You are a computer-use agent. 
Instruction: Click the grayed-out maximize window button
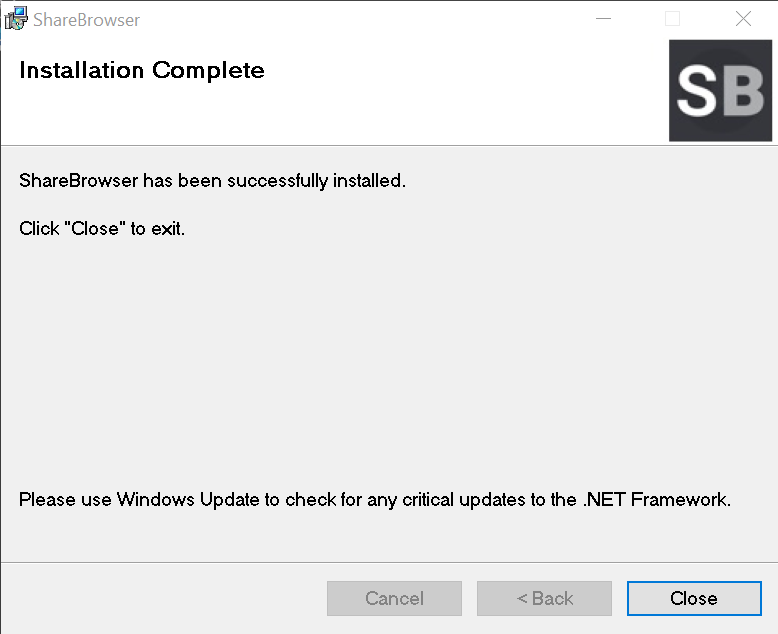[x=672, y=19]
